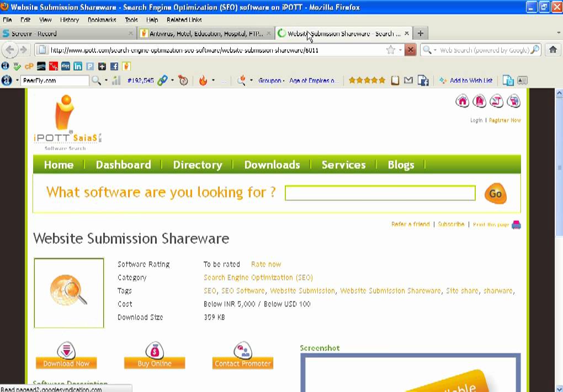Click the Alexa toolbar PeerFly.com search field
The image size is (563, 392).
(55, 81)
